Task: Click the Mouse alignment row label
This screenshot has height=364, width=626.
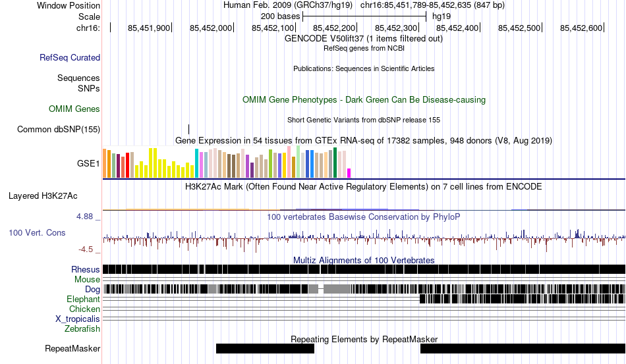Action: (x=87, y=280)
